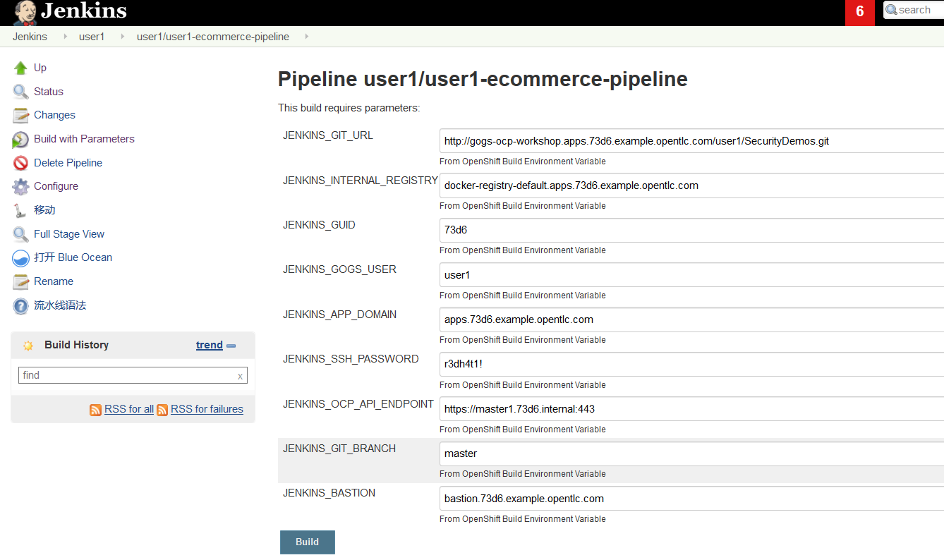Click the JENKINS_BASTION value field
This screenshot has height=560, width=944.
point(691,499)
